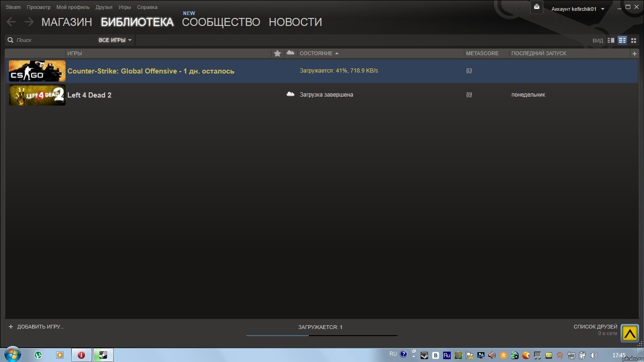The image size is (644, 362).
Task: Click the Left 4 Dead 2 cloud icon
Action: point(290,94)
